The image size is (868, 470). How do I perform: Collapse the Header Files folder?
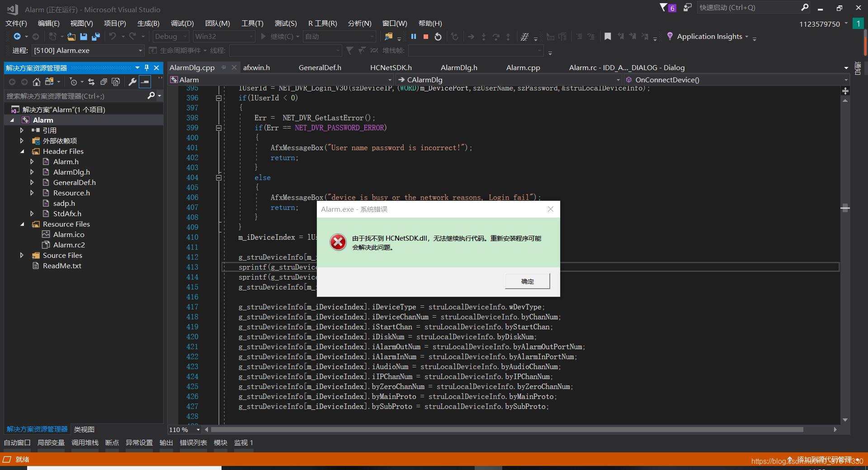22,151
